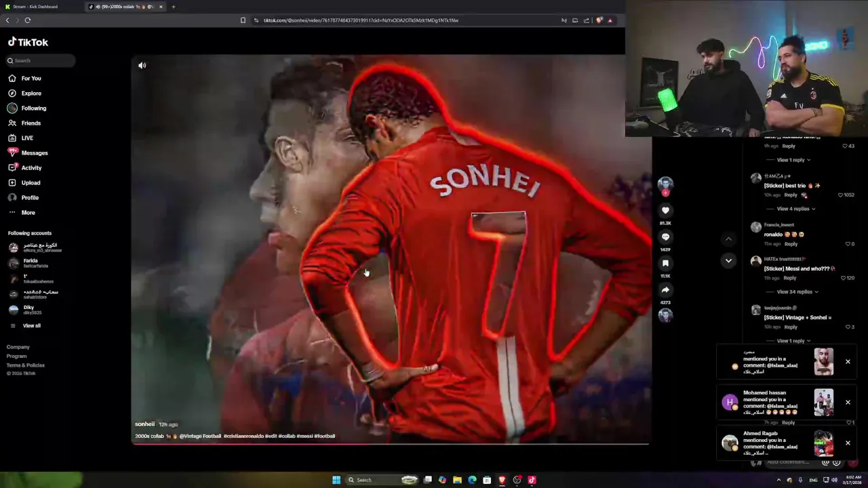Switch to the Stream - Kick Dashboard tab
Screen dimensions: 868x488
41,7
